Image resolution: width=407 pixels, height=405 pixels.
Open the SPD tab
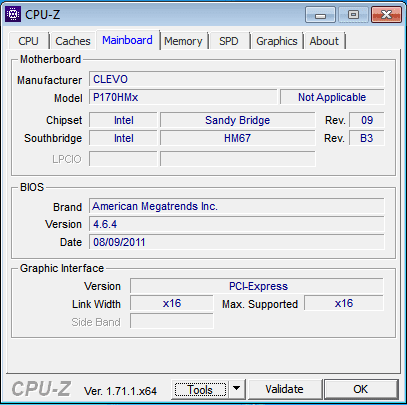[229, 41]
